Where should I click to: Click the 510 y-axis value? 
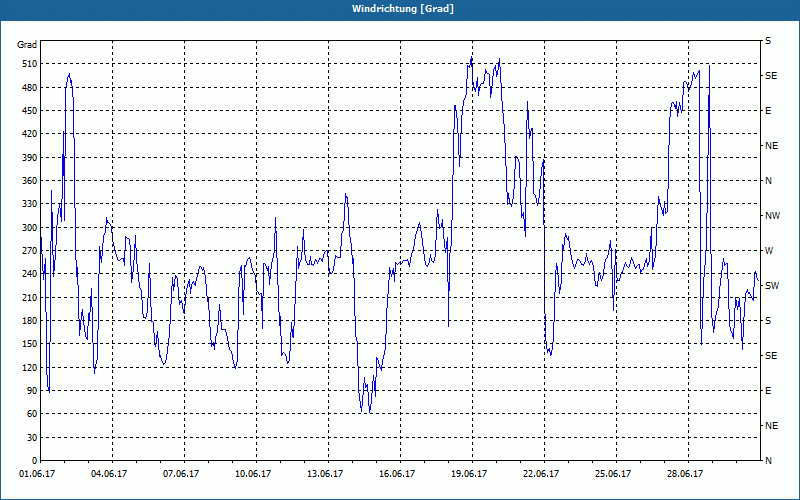pyautogui.click(x=30, y=64)
